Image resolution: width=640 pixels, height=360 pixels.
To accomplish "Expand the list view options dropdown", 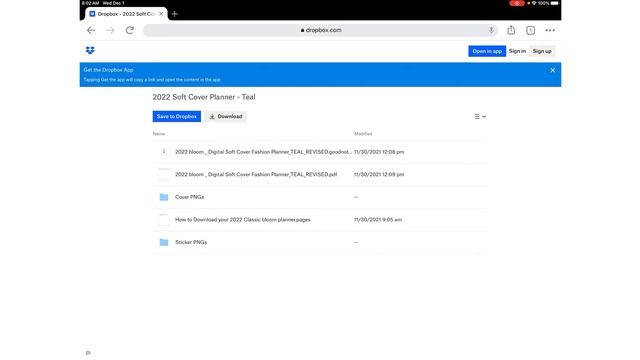I will coord(480,116).
